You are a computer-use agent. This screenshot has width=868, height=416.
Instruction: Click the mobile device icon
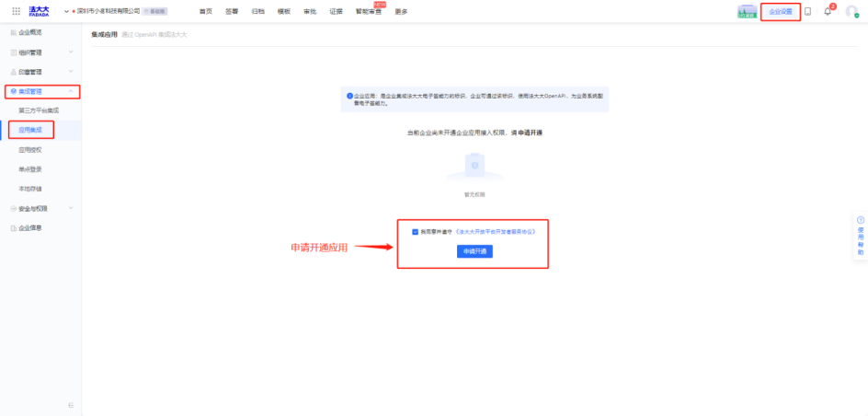click(x=807, y=12)
